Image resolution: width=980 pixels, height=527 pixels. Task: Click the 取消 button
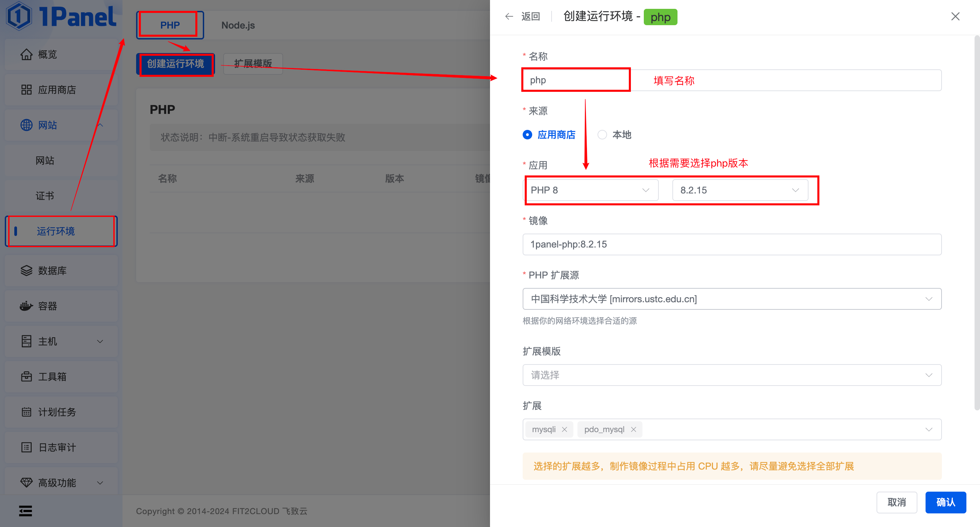tap(897, 502)
